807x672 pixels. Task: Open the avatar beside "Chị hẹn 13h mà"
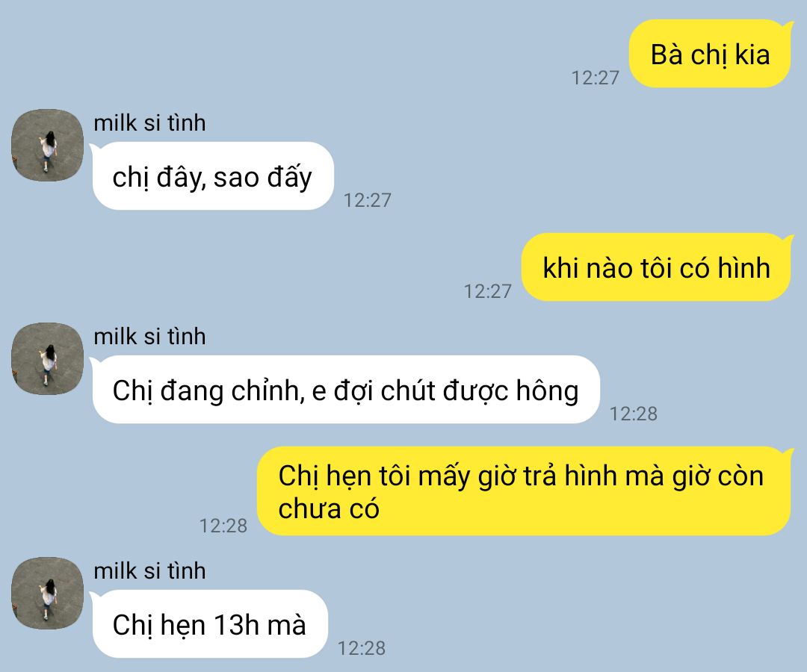[x=47, y=593]
